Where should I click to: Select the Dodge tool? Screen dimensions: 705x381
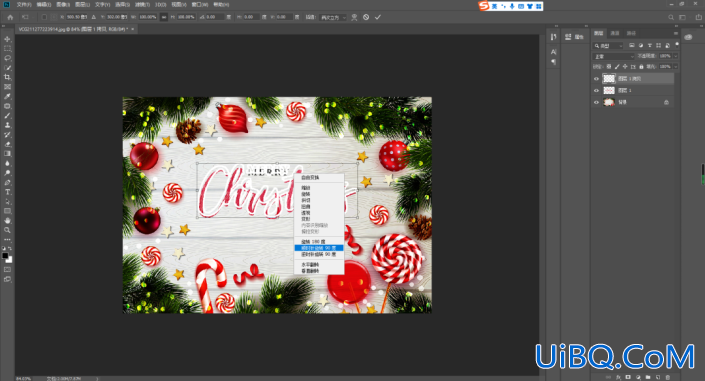click(7, 173)
